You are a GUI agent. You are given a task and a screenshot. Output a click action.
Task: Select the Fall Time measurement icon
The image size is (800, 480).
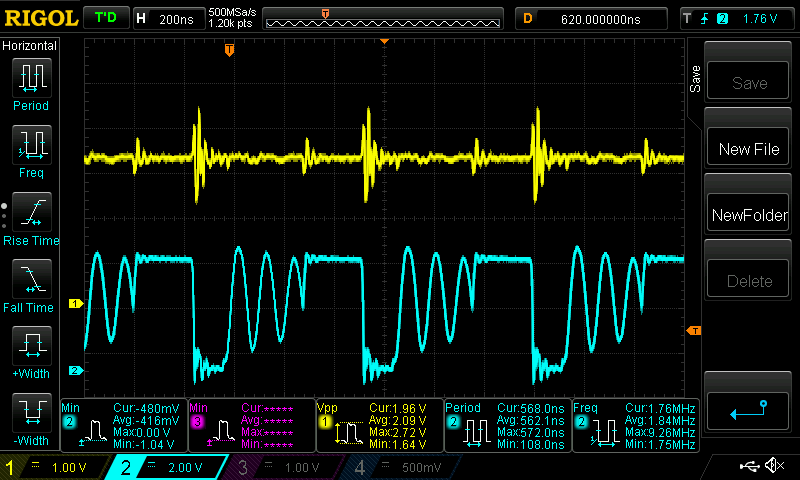click(32, 279)
